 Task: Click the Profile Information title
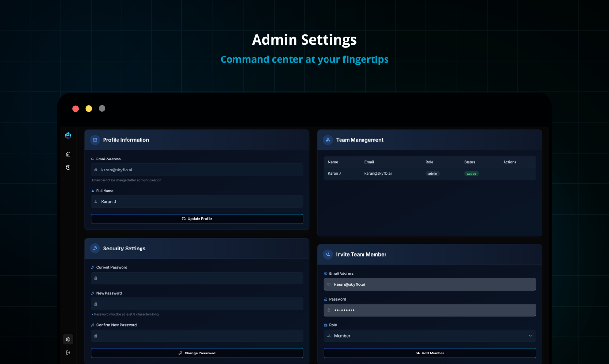(x=126, y=140)
